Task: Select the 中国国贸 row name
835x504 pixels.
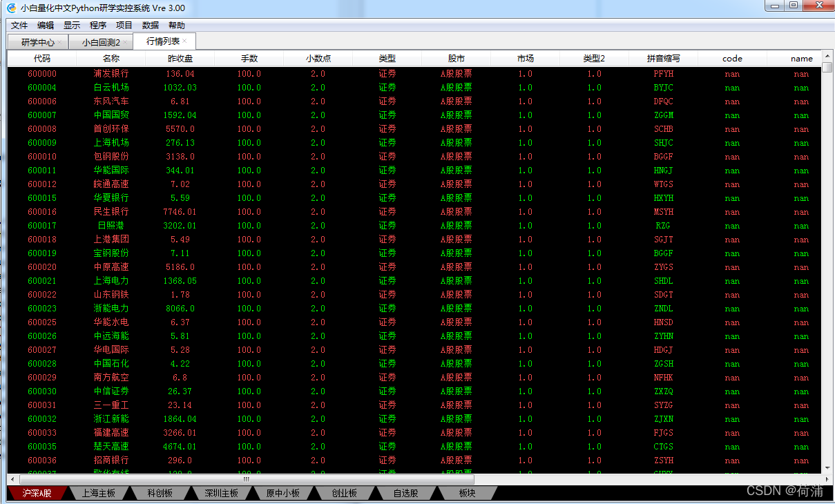Action: tap(111, 115)
